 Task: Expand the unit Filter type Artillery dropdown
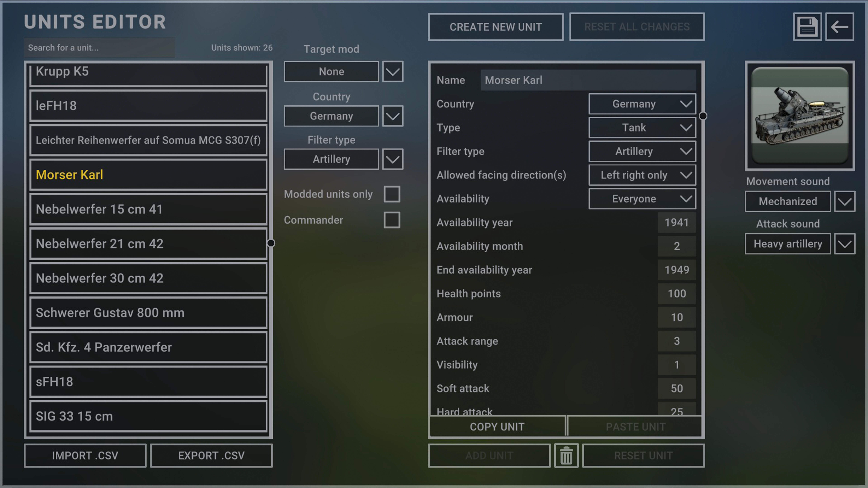coord(642,151)
